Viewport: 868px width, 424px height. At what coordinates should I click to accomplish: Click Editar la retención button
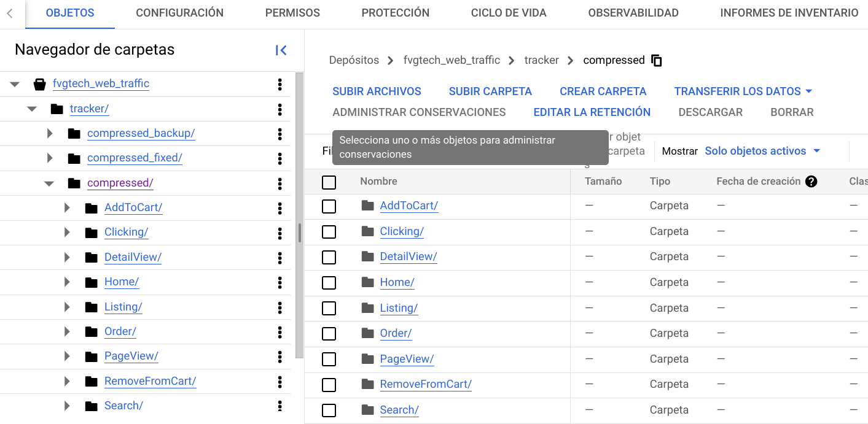point(592,112)
